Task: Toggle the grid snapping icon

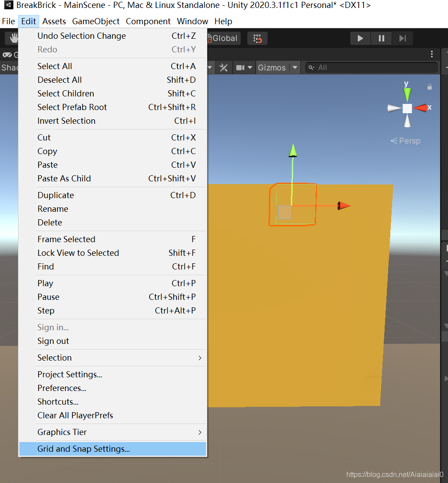Action: pos(257,38)
